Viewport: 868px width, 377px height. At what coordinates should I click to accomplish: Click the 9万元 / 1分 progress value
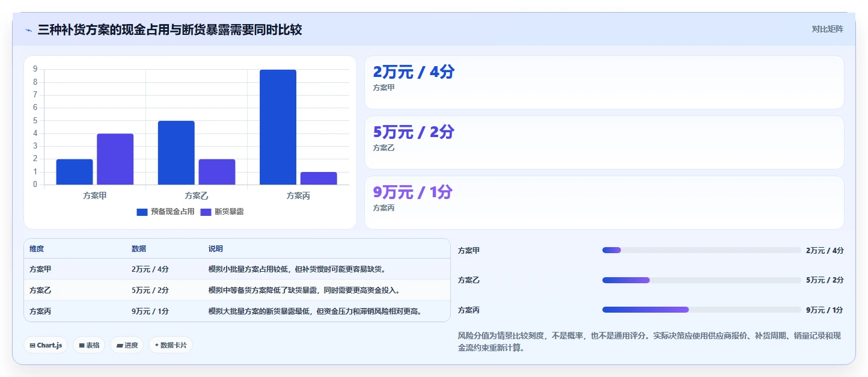(825, 310)
